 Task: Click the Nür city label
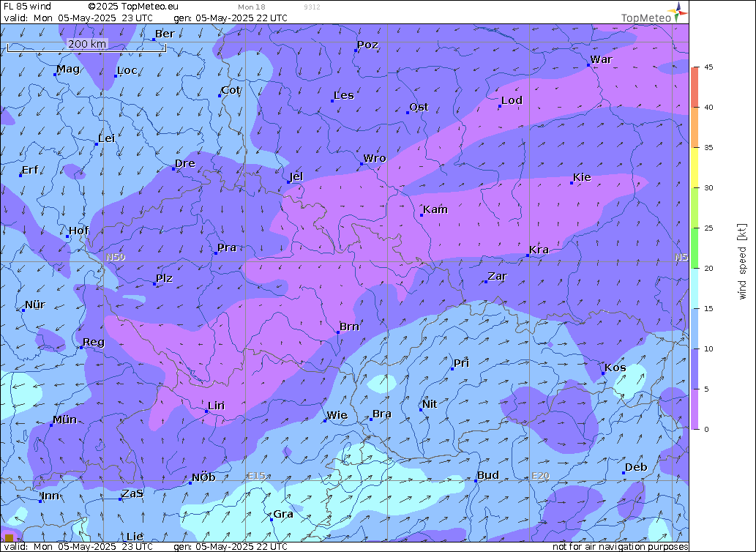point(35,305)
